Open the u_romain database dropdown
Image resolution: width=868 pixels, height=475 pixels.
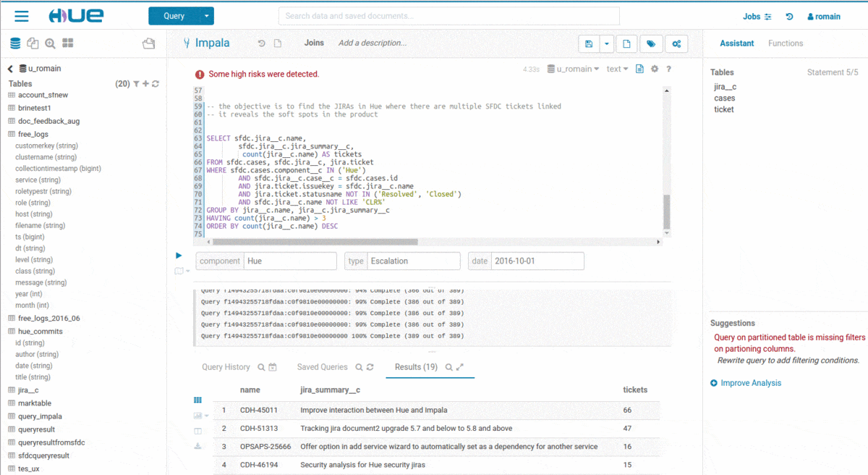[573, 69]
